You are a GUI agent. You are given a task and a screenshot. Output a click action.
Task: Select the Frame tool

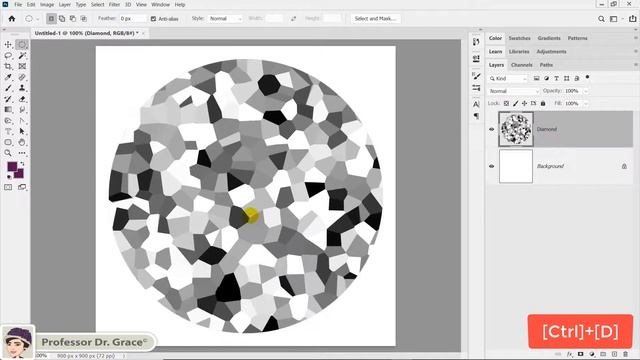tap(22, 66)
